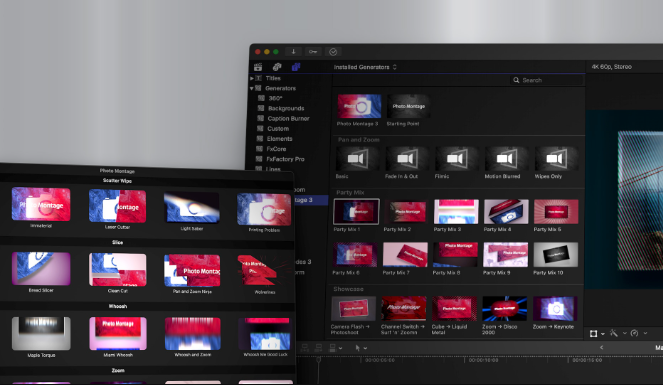Expand the Titles category

(252, 78)
